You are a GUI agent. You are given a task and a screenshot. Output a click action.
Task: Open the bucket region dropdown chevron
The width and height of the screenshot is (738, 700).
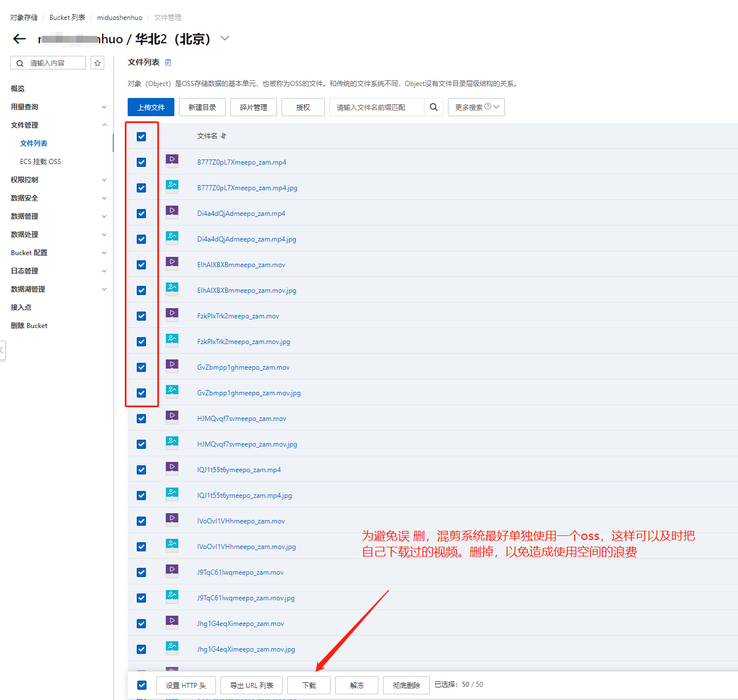coord(225,38)
